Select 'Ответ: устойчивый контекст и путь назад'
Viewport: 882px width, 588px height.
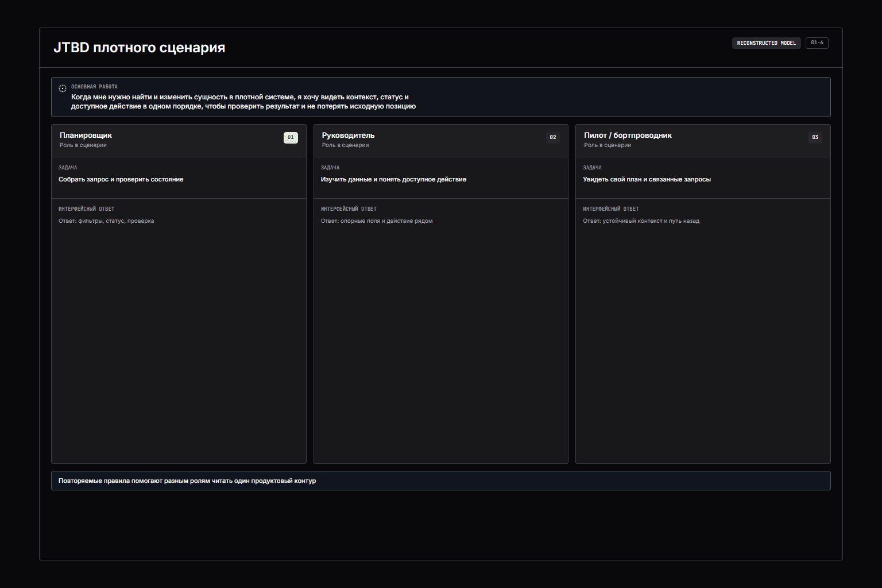point(641,221)
